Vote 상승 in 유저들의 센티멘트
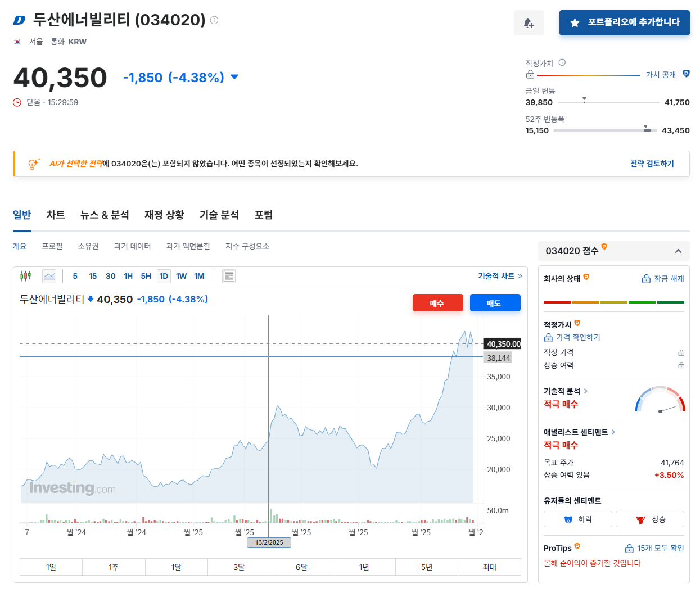The image size is (700, 593). (649, 519)
